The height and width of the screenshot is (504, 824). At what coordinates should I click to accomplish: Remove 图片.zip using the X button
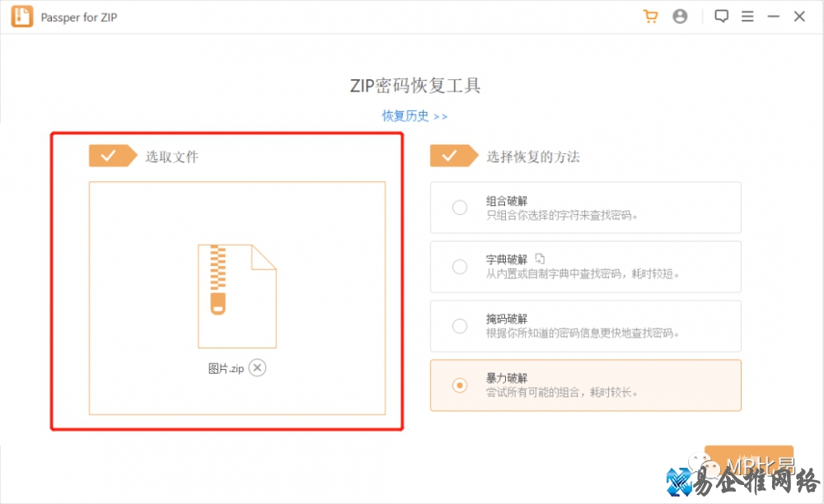[257, 368]
